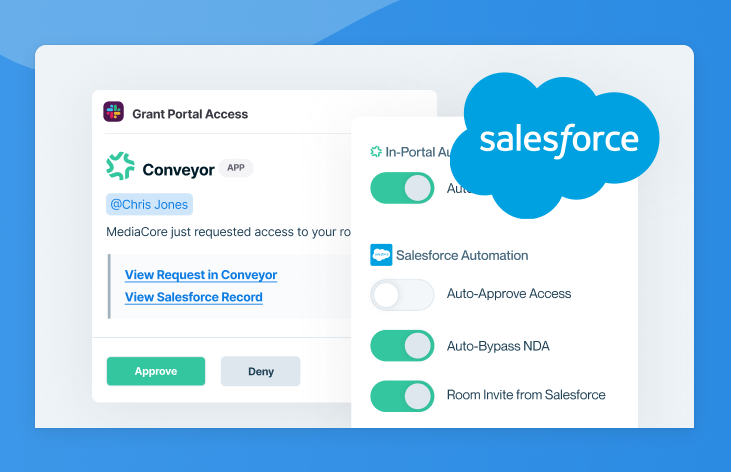Click the large Salesforce cloud logo
731x472 pixels.
(x=555, y=145)
